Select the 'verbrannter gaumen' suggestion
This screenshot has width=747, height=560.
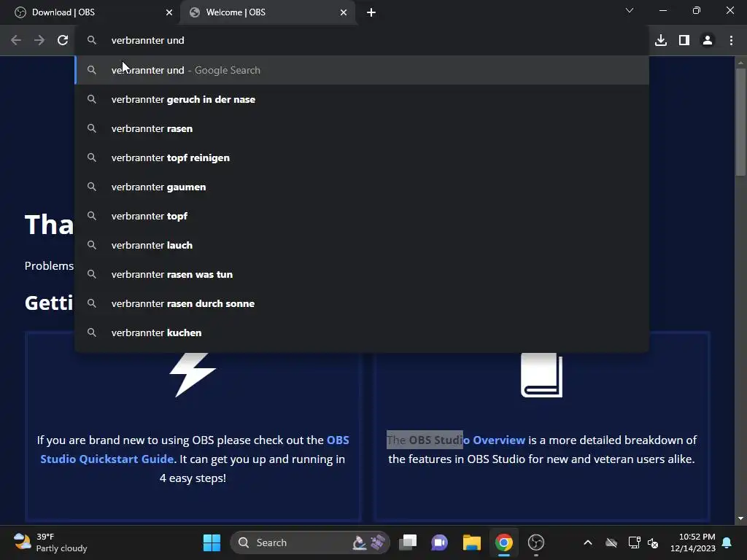click(362, 187)
